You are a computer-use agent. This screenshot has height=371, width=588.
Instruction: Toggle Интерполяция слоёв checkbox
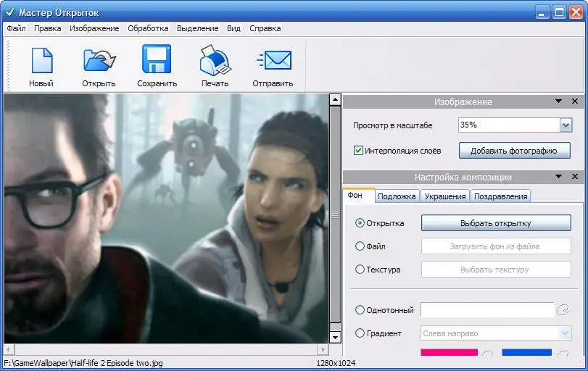tap(358, 151)
